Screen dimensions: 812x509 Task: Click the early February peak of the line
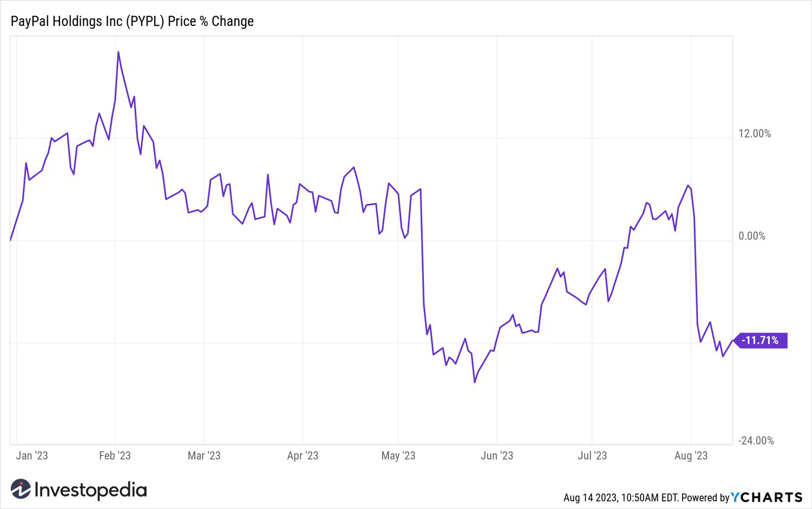pos(119,52)
